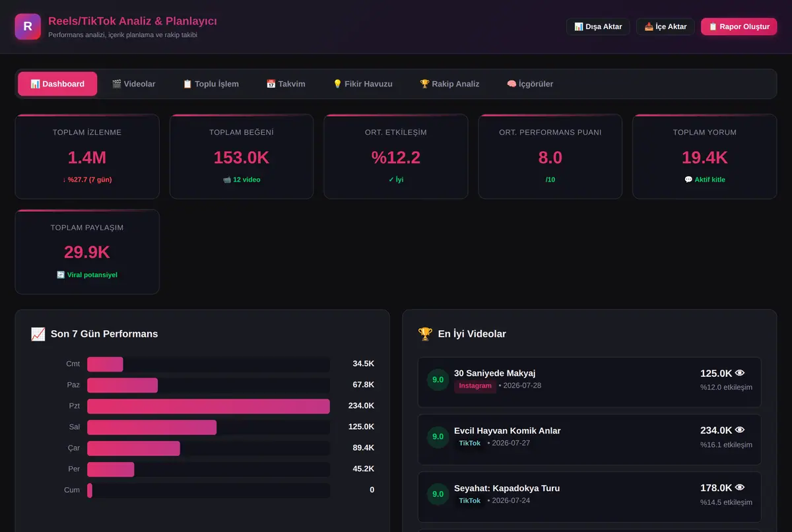
Task: Open the Dashboard tab
Action: pos(57,84)
